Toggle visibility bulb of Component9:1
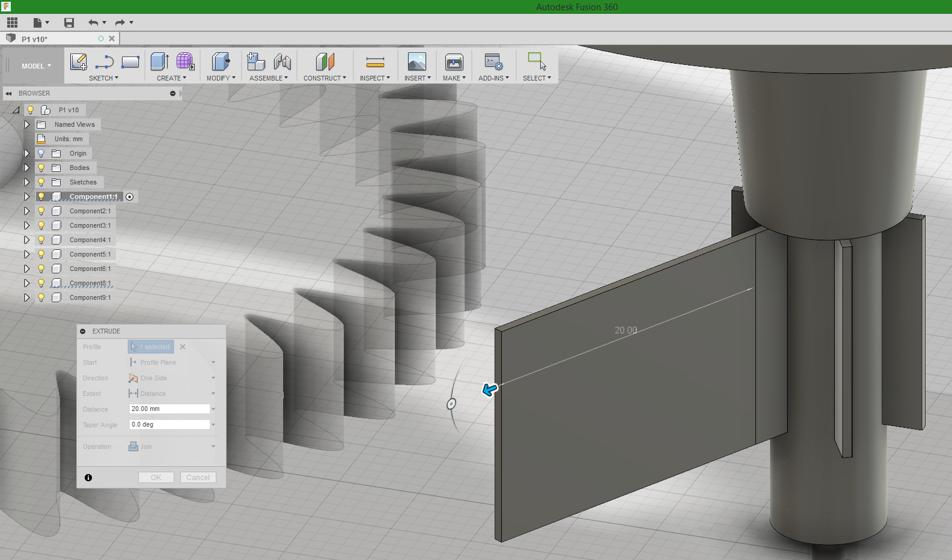952x560 pixels. coord(41,297)
